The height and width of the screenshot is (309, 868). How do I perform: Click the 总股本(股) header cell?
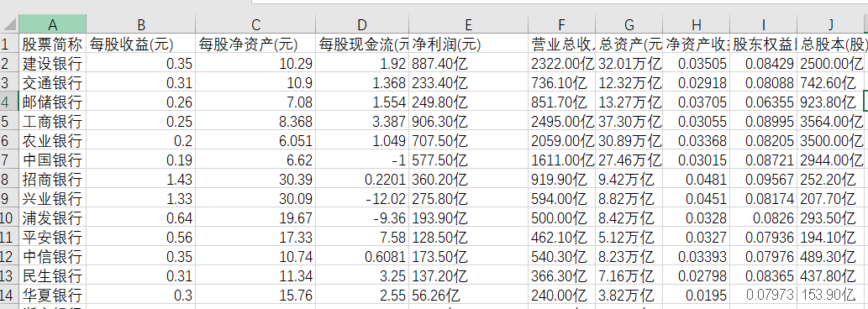point(831,43)
